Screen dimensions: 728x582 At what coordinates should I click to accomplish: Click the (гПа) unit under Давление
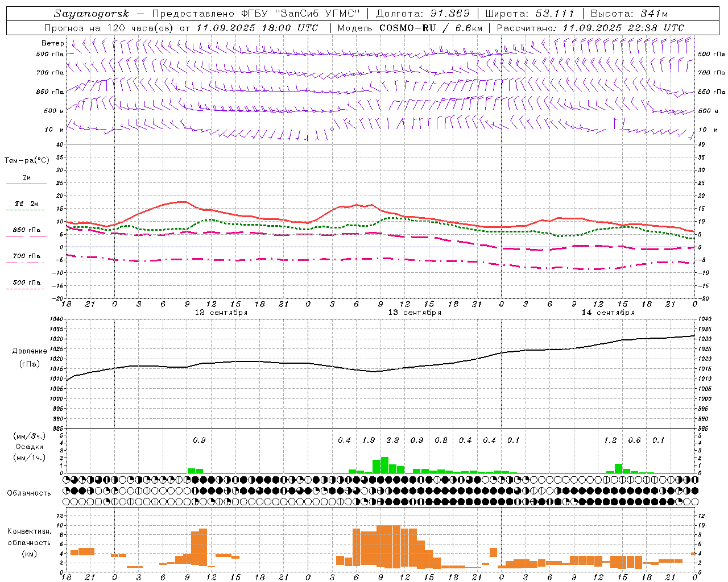tap(30, 364)
